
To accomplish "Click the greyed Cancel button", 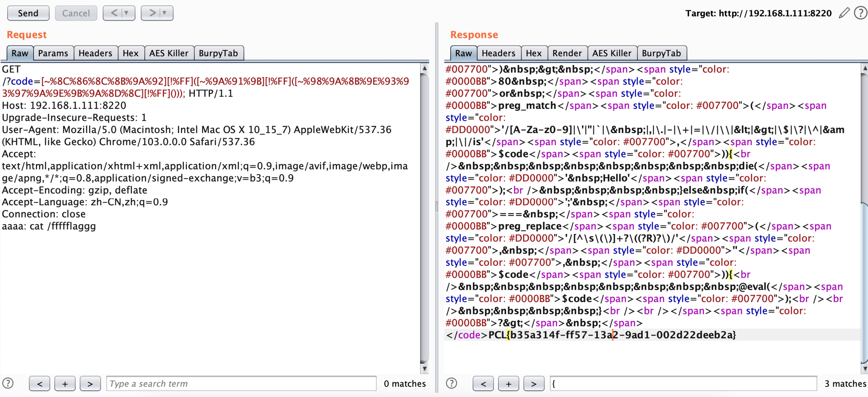I will 76,13.
